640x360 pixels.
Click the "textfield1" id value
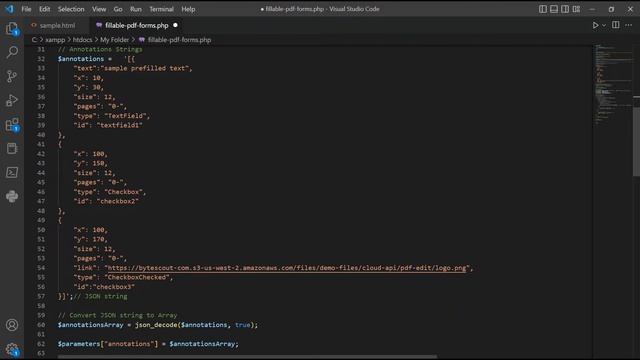(120, 125)
